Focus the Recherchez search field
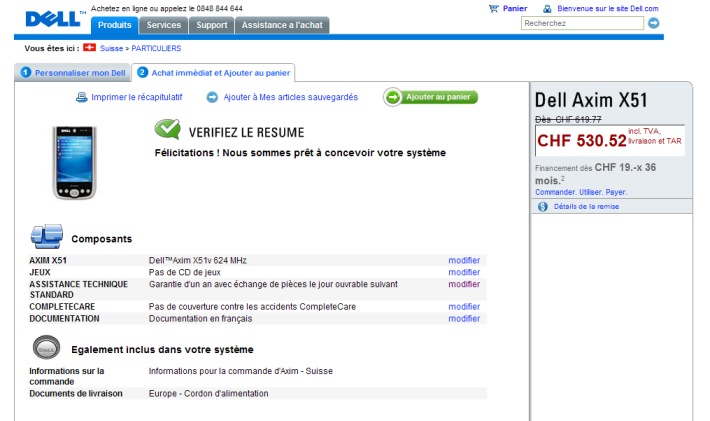The image size is (710, 421). (x=582, y=23)
